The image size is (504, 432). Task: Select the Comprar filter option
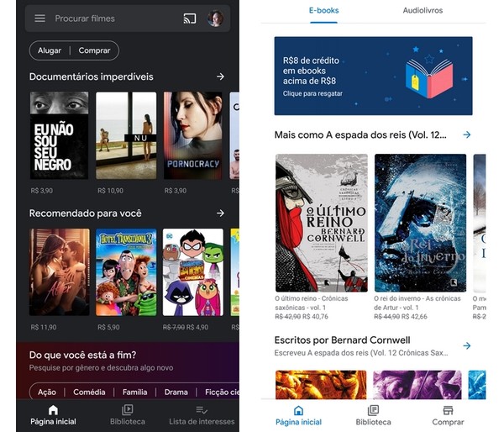[94, 50]
